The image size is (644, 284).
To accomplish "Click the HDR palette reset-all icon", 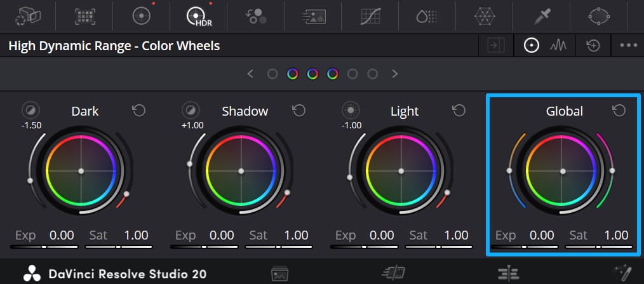I will coord(593,46).
